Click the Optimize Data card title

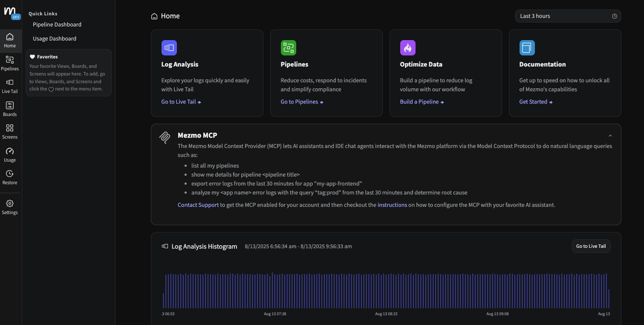(421, 64)
